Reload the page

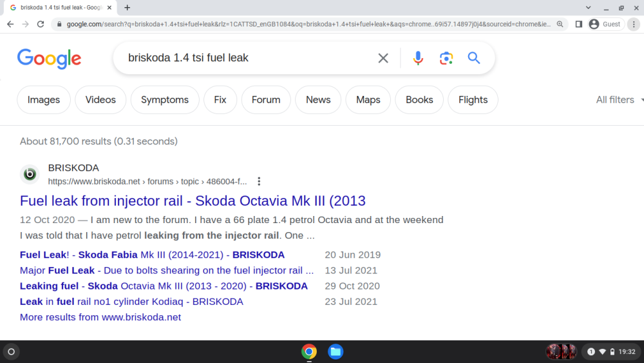click(40, 25)
